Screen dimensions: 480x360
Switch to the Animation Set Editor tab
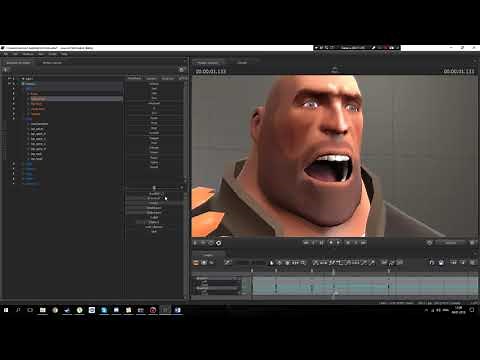[19, 63]
